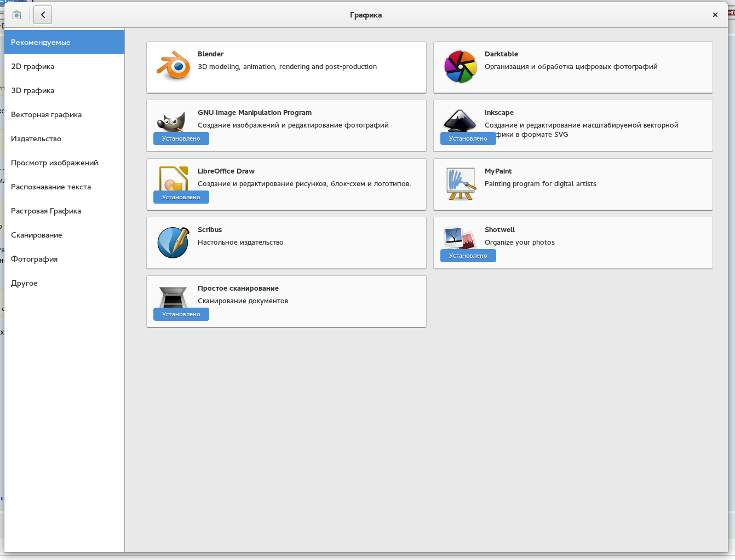Image resolution: width=735 pixels, height=560 pixels.
Task: Click the Простое сканирование scanner icon
Action: point(173,297)
